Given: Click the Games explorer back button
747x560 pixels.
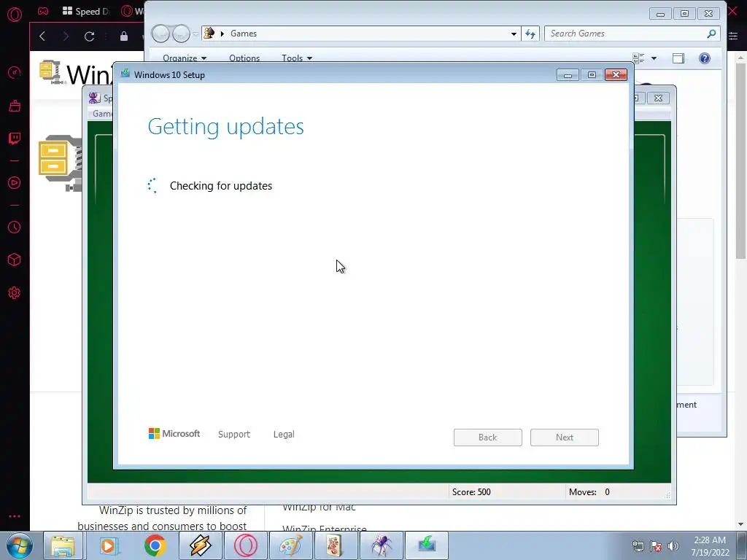Looking at the screenshot, I should pos(160,34).
